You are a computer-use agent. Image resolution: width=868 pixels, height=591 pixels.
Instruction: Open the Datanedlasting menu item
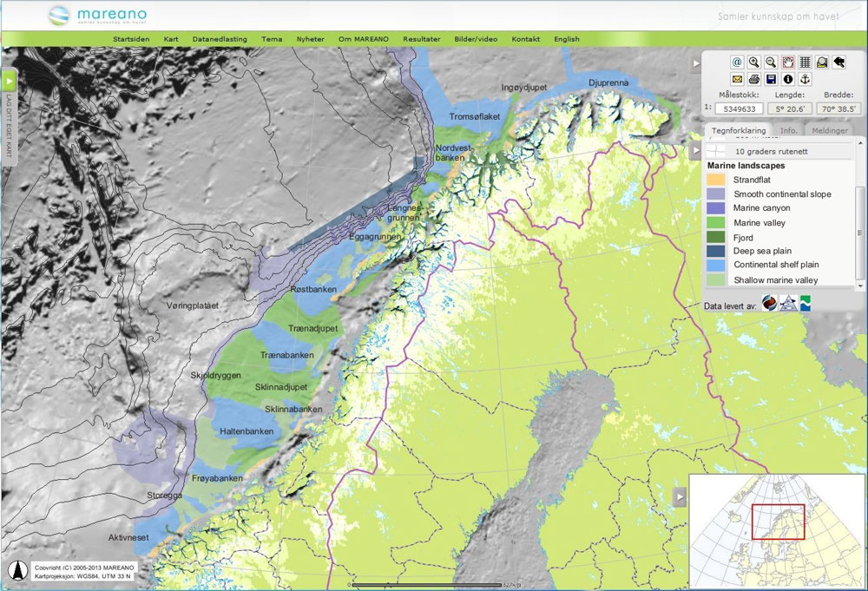point(220,39)
